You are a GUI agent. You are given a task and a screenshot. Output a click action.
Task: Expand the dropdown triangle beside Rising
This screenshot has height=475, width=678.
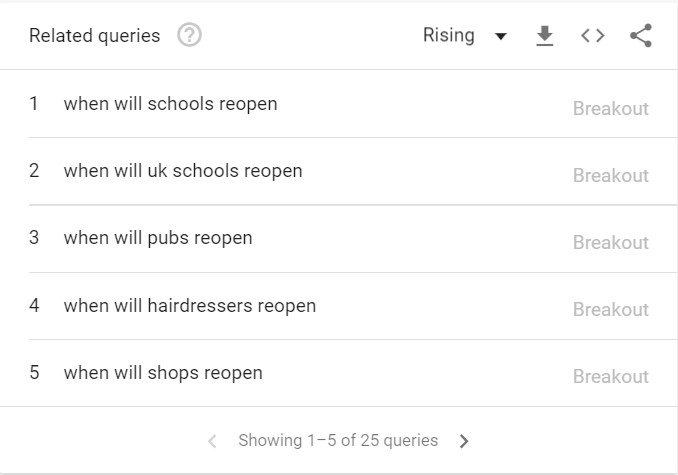[501, 37]
